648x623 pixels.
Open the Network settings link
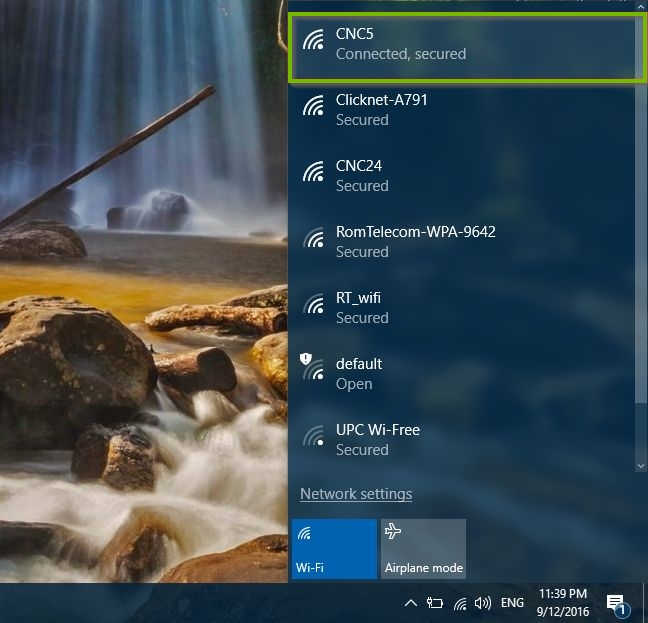356,494
